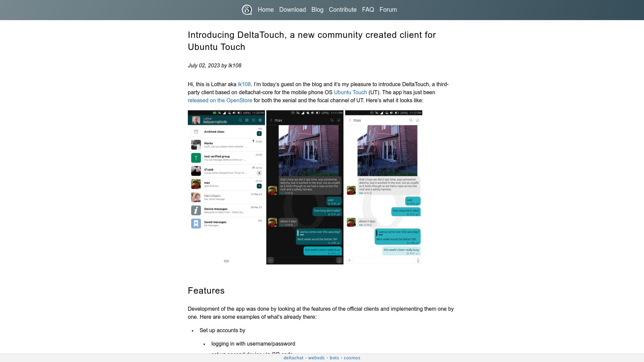Image resolution: width=644 pixels, height=362 pixels.
Task: Follow the lk108 author link in intro
Action: point(244,84)
